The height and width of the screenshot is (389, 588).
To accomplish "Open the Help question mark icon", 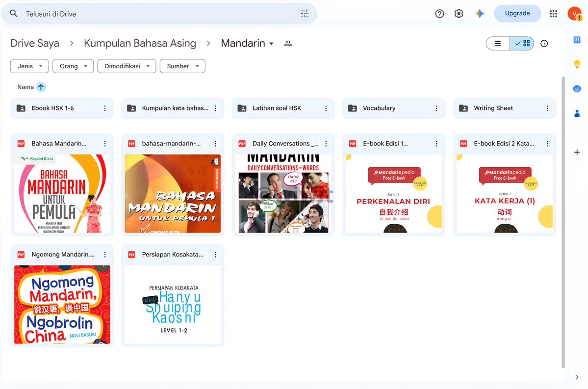I will 439,14.
